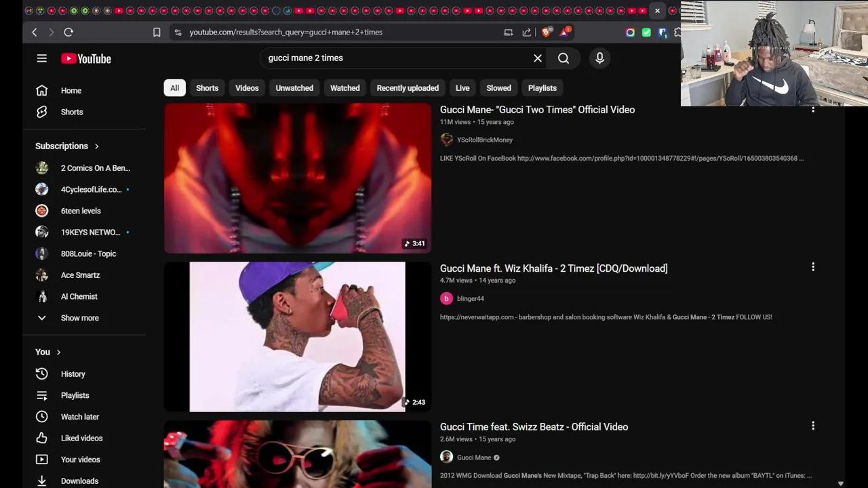Viewport: 868px width, 488px height.
Task: Visit blinger44 channel
Action: (x=470, y=298)
